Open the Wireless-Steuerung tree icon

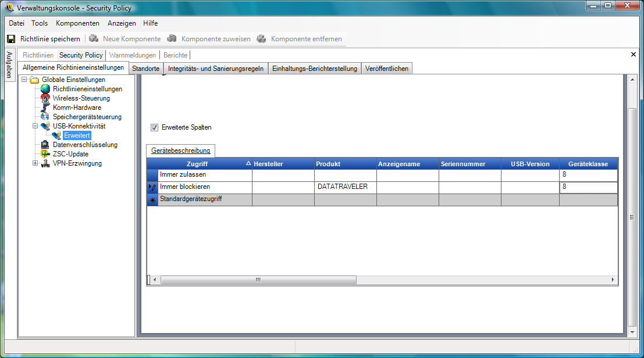(x=45, y=98)
